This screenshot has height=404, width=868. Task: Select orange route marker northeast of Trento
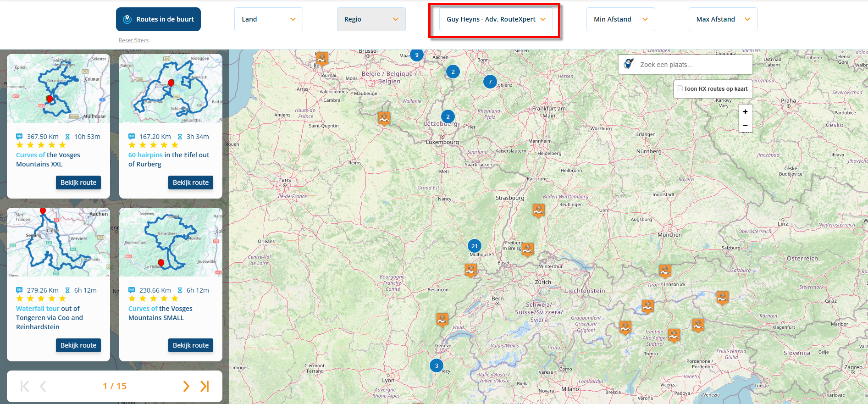pos(698,326)
